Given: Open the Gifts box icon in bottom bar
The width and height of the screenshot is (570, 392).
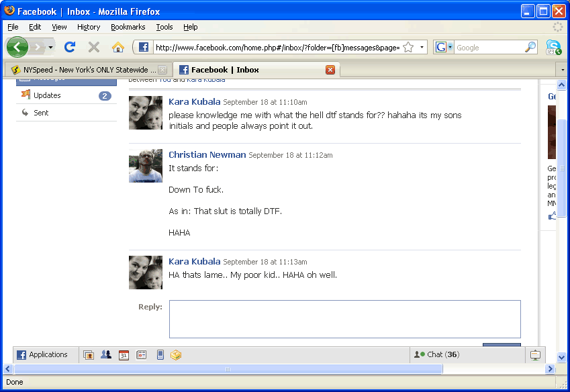Looking at the screenshot, I should pos(176,355).
